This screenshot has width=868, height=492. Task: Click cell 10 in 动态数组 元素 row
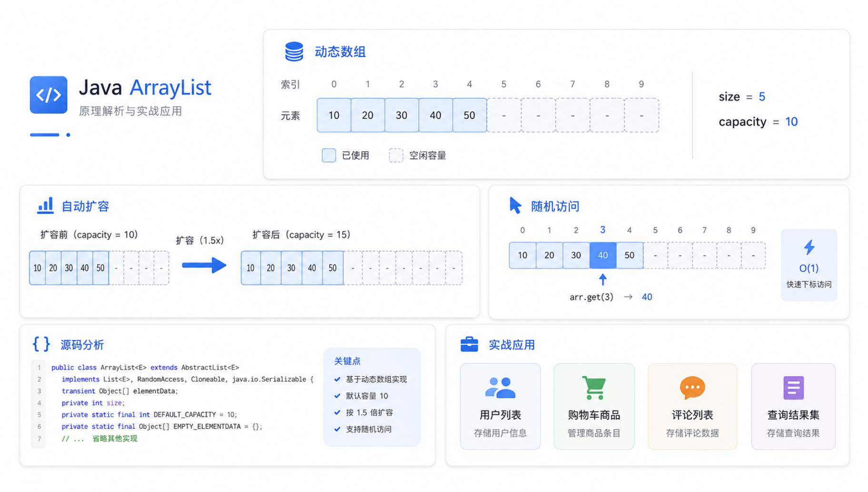[334, 115]
